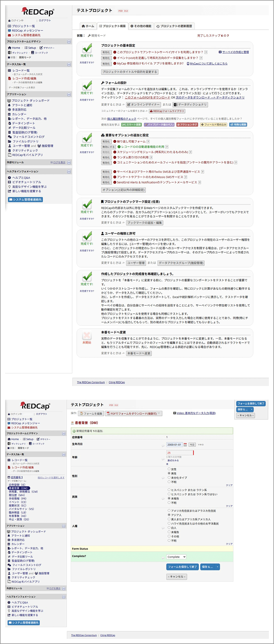Click the REDCap logo on the project setup screen
Screen dimensions: 274x644
coord(38,12)
